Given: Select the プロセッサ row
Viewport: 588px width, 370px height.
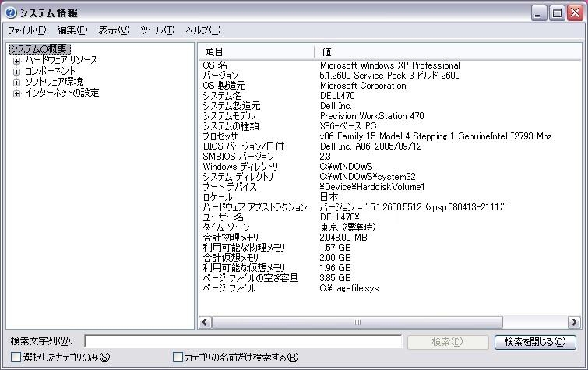Looking at the screenshot, I should tap(390, 136).
